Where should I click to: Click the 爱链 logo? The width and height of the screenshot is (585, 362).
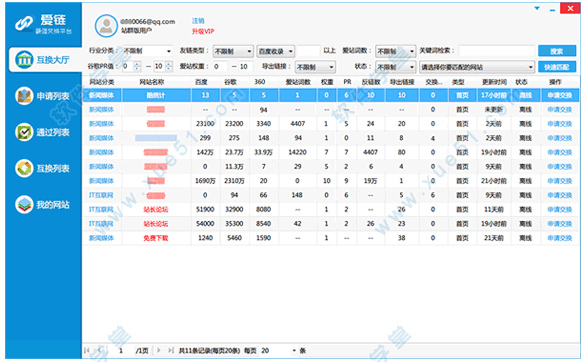tap(43, 24)
